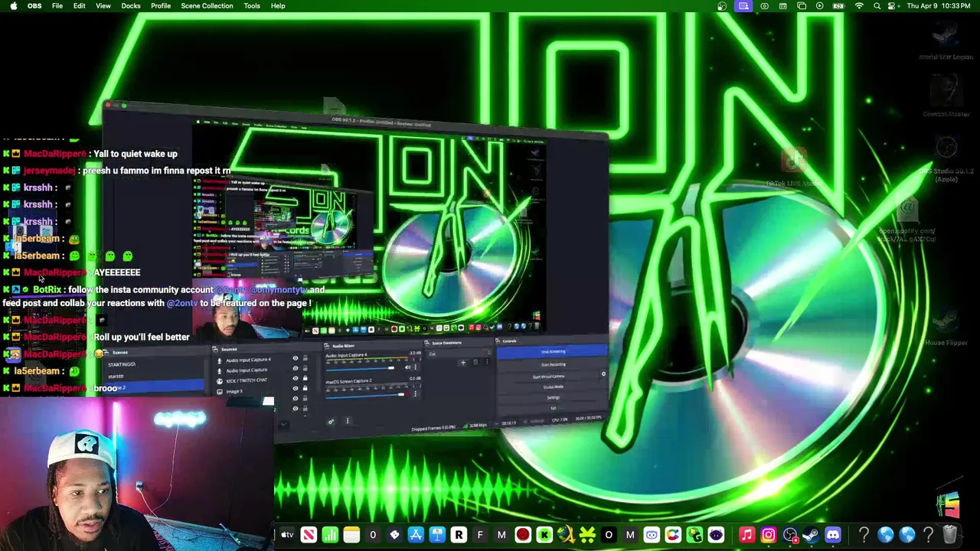
Task: Unlock the KICK / TWITCH CHAT source
Action: (305, 378)
